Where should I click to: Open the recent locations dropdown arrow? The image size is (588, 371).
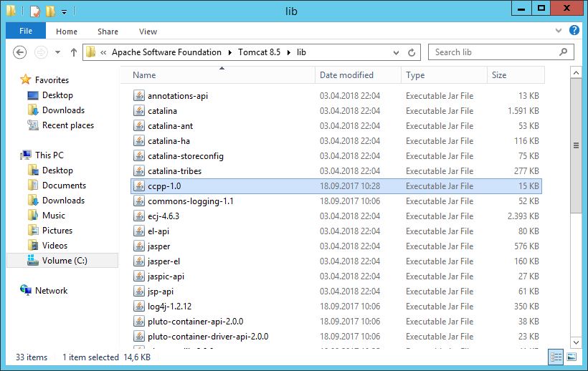tap(57, 52)
